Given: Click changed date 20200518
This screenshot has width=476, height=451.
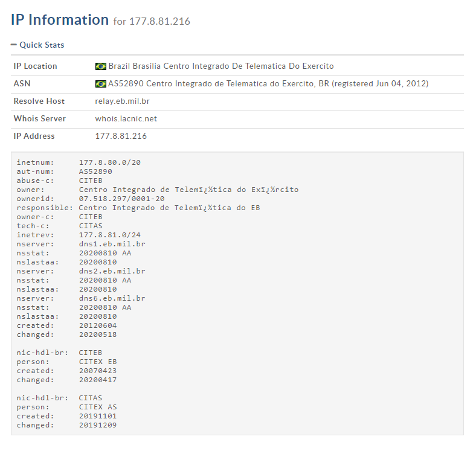Looking at the screenshot, I should pyautogui.click(x=98, y=334).
